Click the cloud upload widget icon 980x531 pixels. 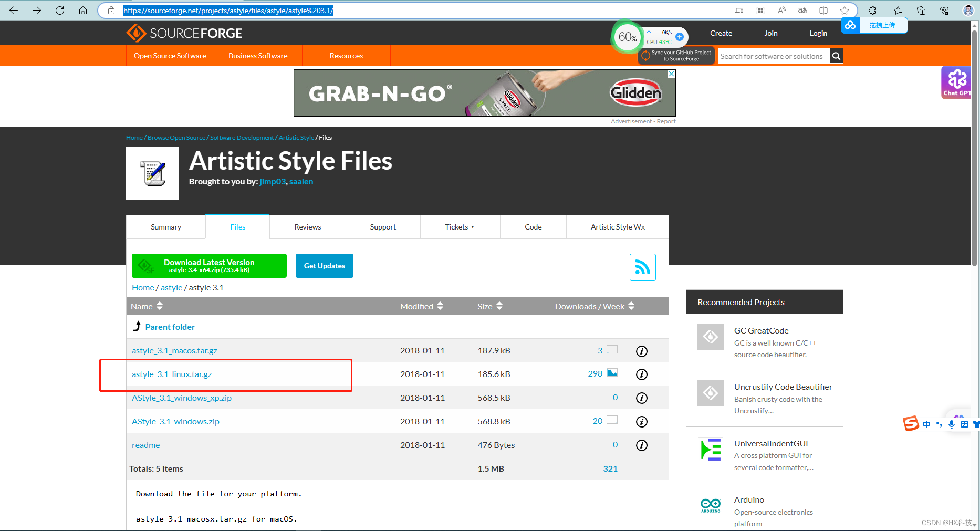click(850, 25)
